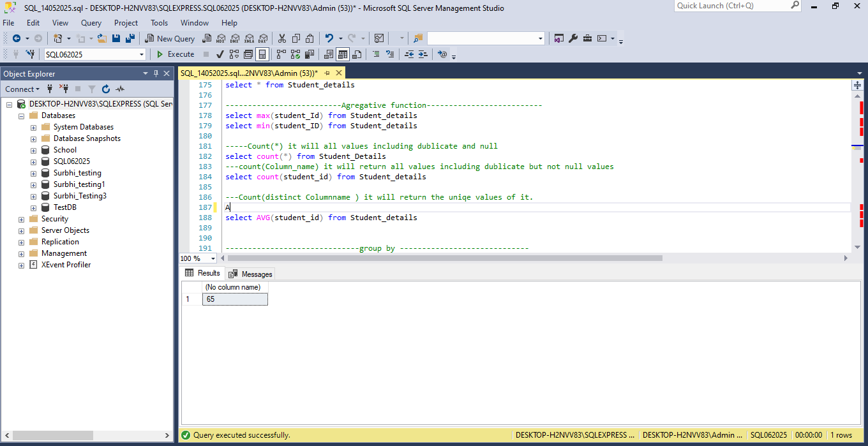Open the File menu
The width and height of the screenshot is (868, 446).
8,22
